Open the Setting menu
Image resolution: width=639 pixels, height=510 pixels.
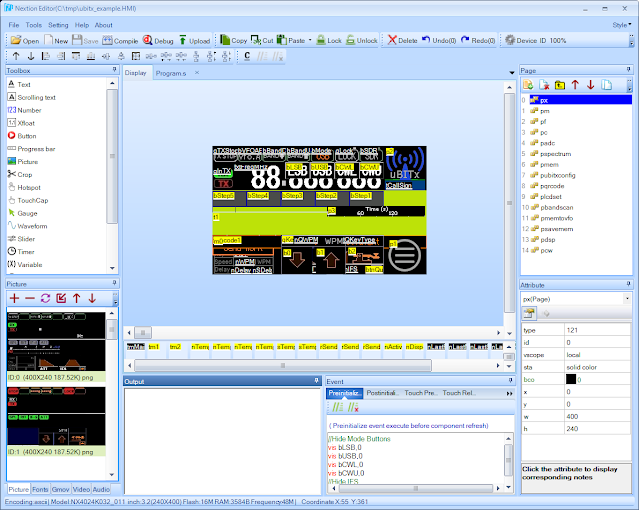pos(58,25)
